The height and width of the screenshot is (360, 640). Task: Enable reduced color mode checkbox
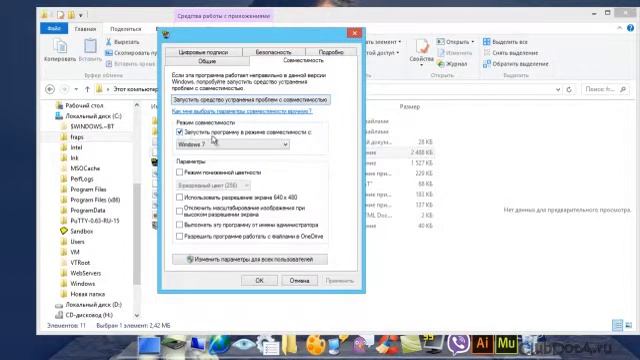click(179, 172)
